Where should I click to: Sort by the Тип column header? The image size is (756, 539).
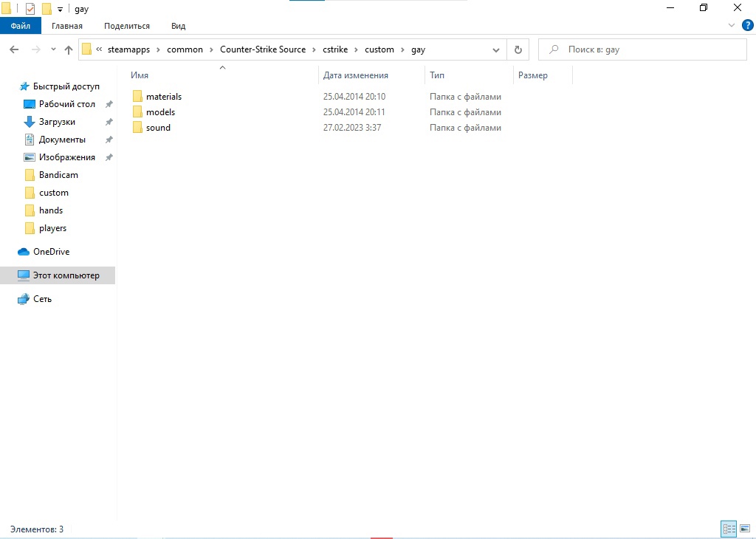coord(469,75)
